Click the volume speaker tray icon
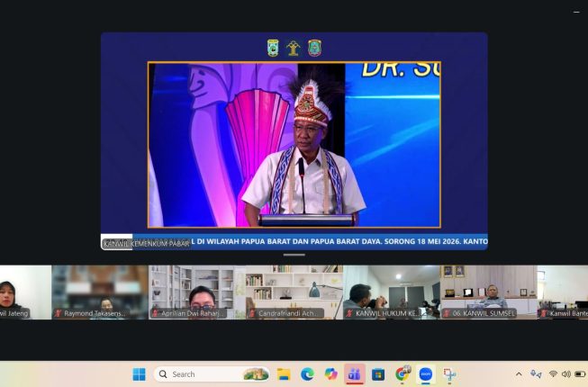 click(x=566, y=373)
